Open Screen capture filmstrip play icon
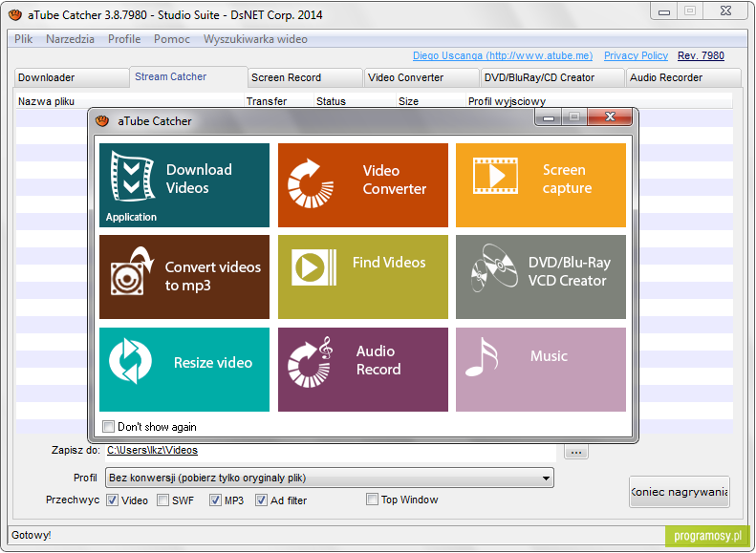This screenshot has width=756, height=553. point(495,176)
